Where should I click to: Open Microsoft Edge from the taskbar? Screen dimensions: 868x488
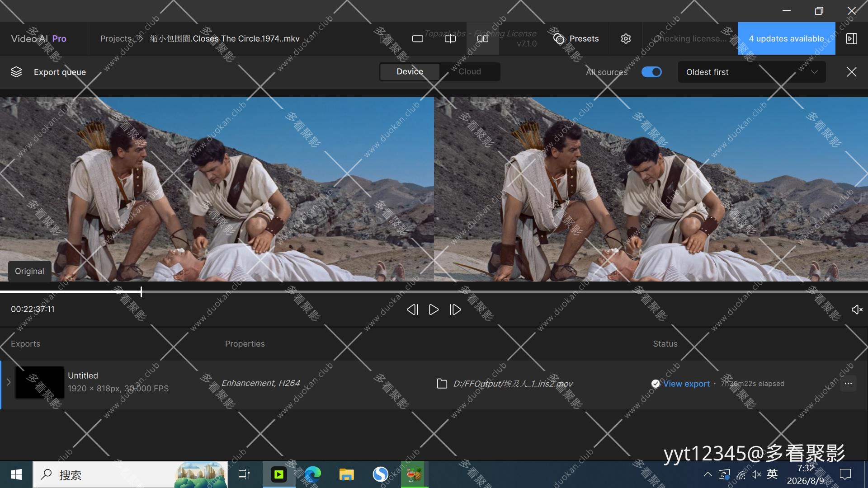point(312,474)
